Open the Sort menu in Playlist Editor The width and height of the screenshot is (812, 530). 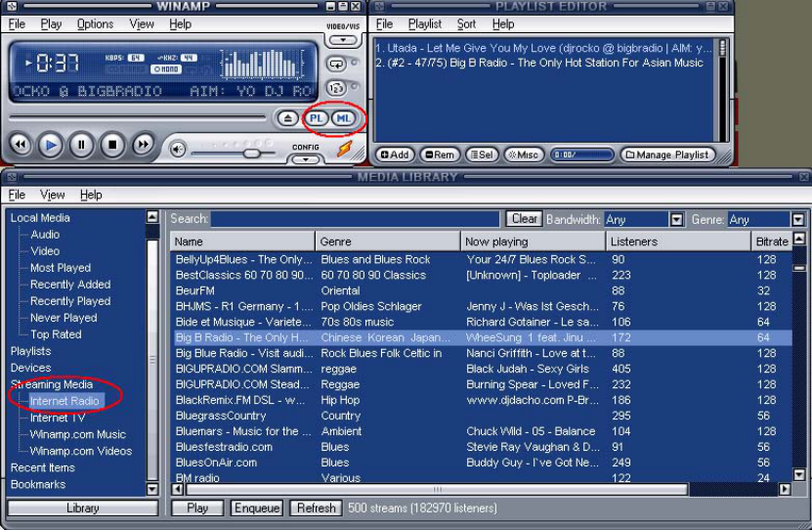point(466,23)
